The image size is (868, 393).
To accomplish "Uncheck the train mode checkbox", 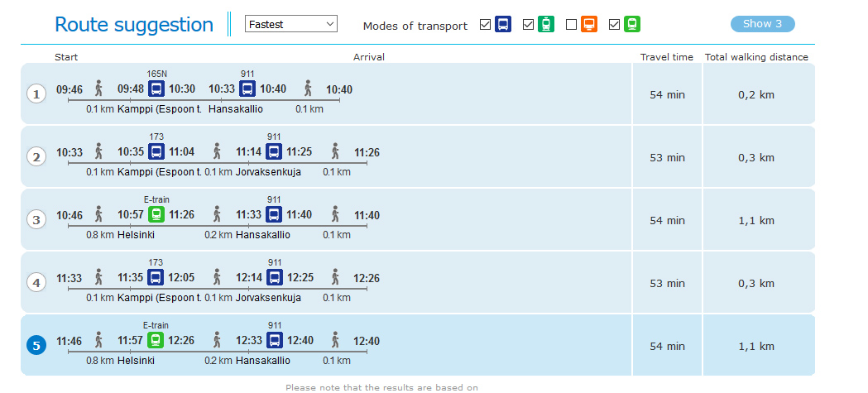I will (615, 24).
